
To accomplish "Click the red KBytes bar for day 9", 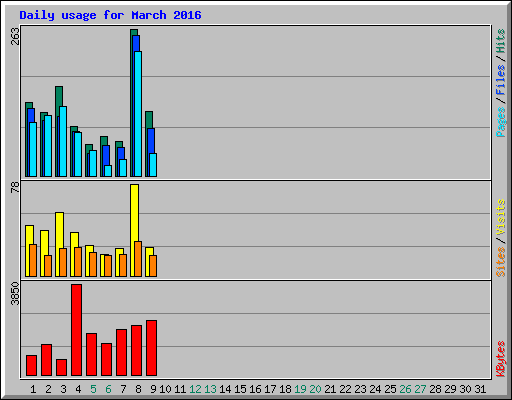I will (x=151, y=348).
